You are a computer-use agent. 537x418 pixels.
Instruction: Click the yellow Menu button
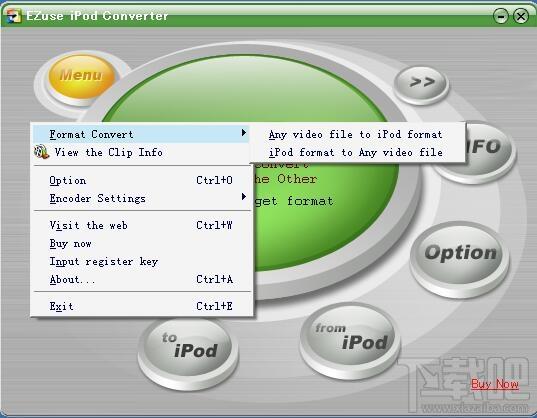click(82, 76)
